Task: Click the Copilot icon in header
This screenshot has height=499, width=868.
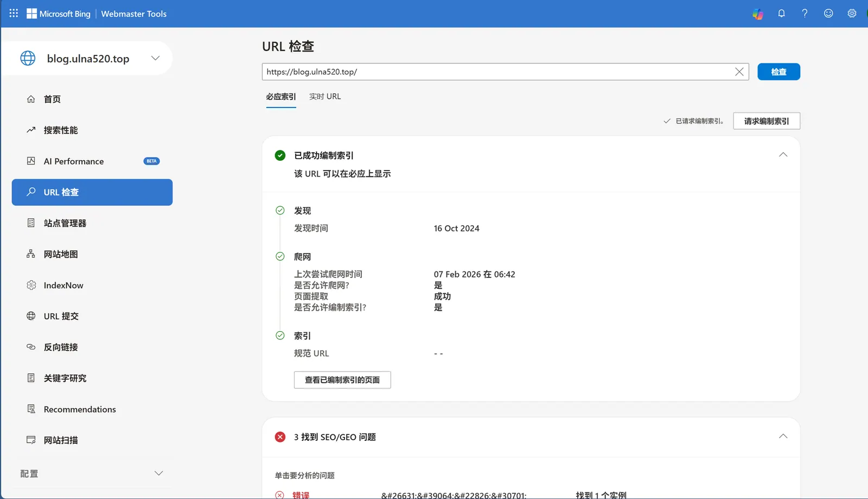Action: (757, 14)
